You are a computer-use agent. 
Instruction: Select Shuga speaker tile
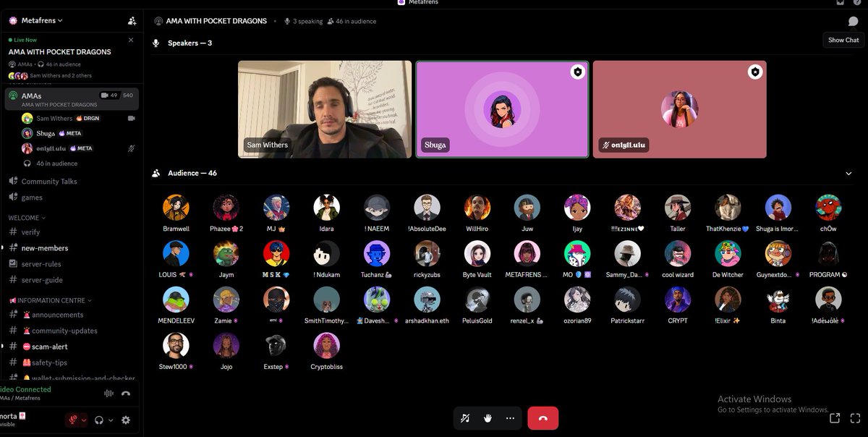(503, 109)
